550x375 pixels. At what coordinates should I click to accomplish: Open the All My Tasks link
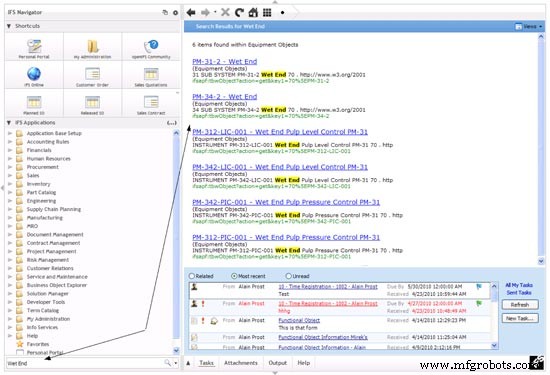click(519, 285)
